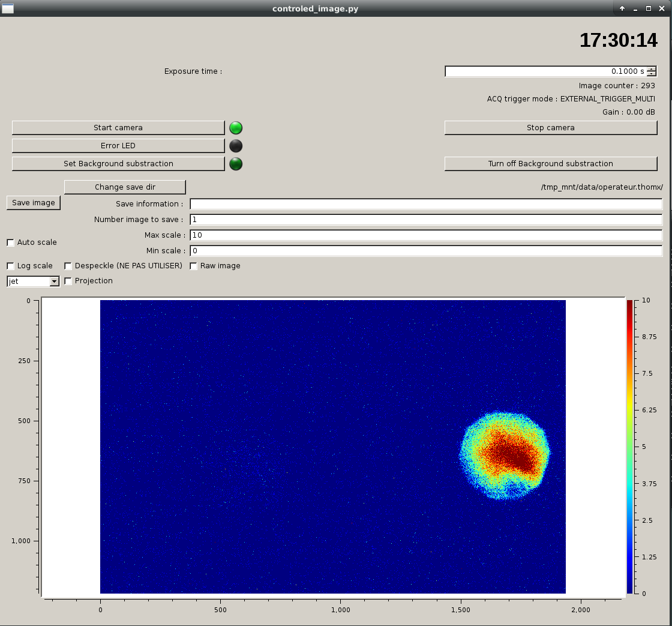
Task: Turn on the Projection checkbox
Action: (x=68, y=281)
